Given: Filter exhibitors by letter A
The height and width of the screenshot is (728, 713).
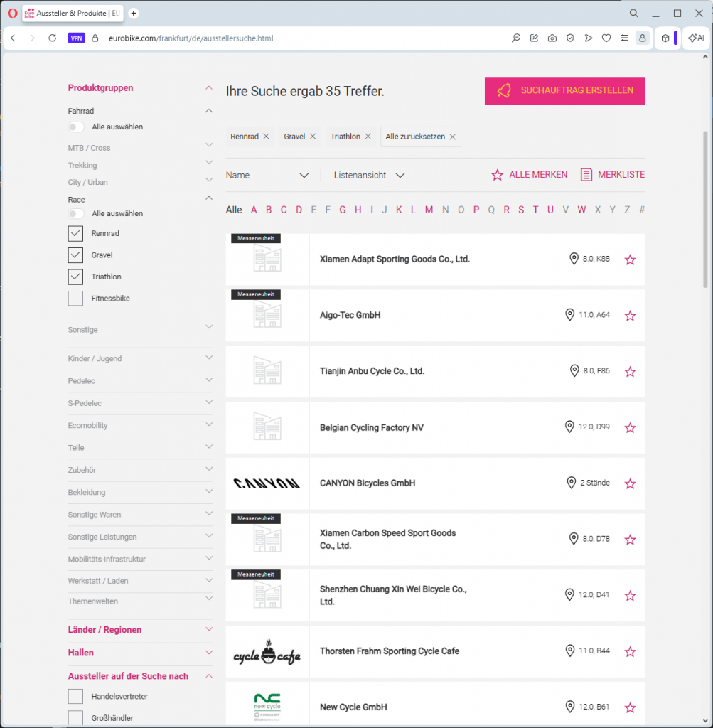Looking at the screenshot, I should tap(254, 210).
